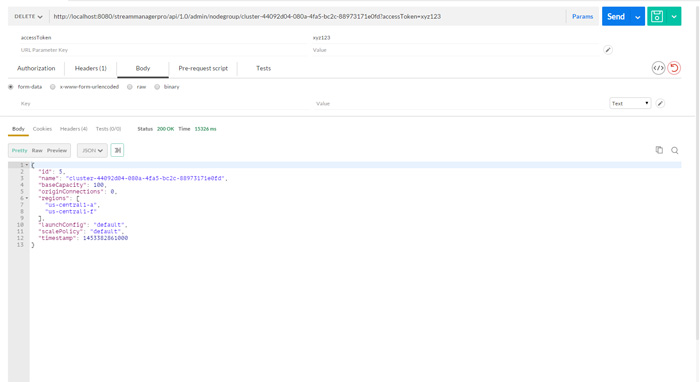Copy response body with copy icon
Viewport: 700px width, 382px height.
tap(659, 150)
